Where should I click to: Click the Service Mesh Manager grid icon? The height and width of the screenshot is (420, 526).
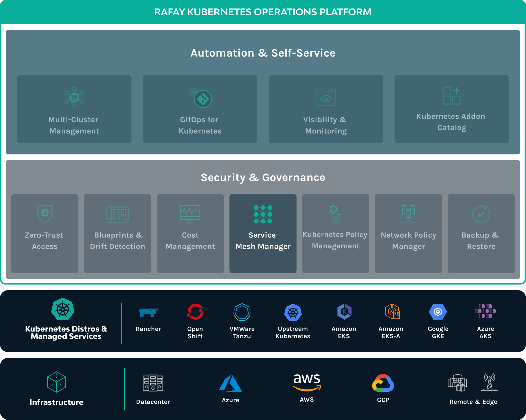tap(263, 214)
